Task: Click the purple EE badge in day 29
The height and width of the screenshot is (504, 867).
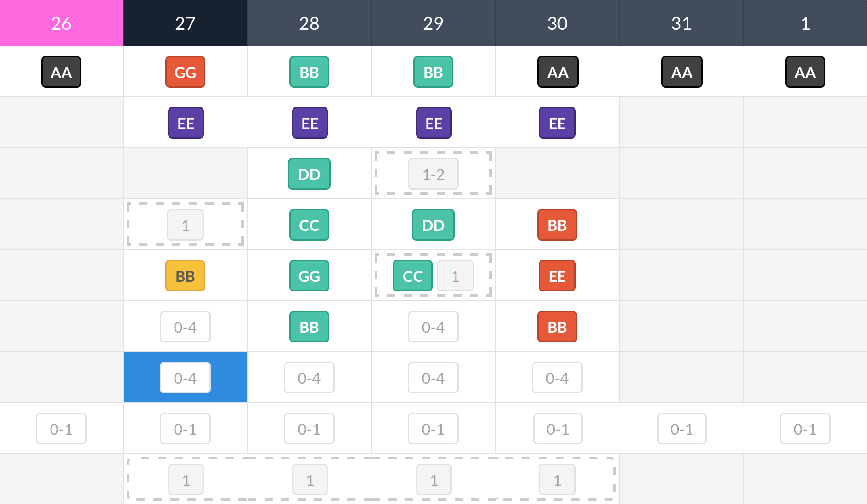Action: (433, 123)
